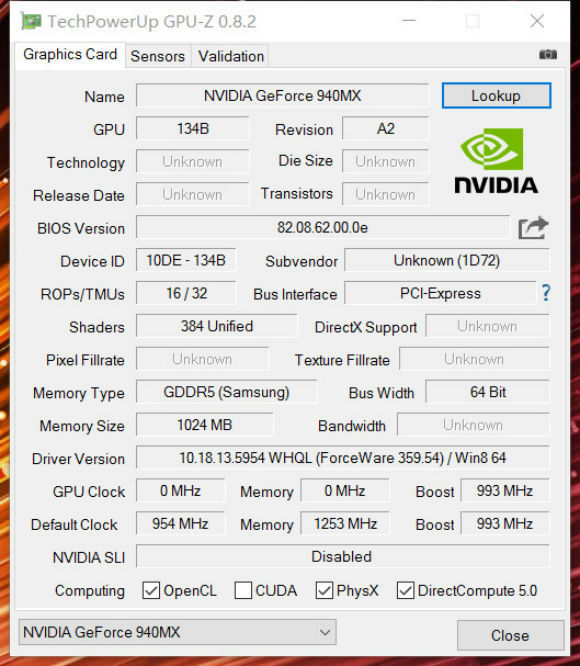Click the Boost value in Default Clock row
Screen dimensions: 580x666
click(505, 524)
